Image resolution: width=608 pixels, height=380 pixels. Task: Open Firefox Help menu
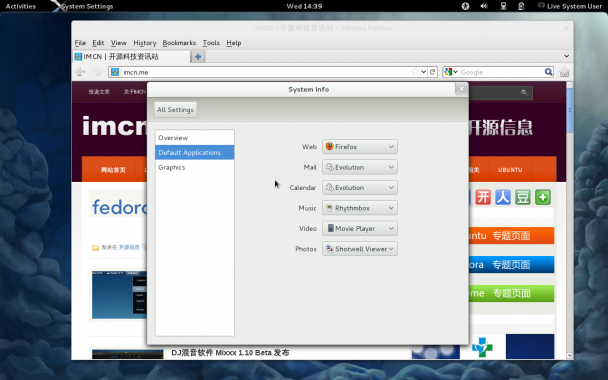coord(234,43)
